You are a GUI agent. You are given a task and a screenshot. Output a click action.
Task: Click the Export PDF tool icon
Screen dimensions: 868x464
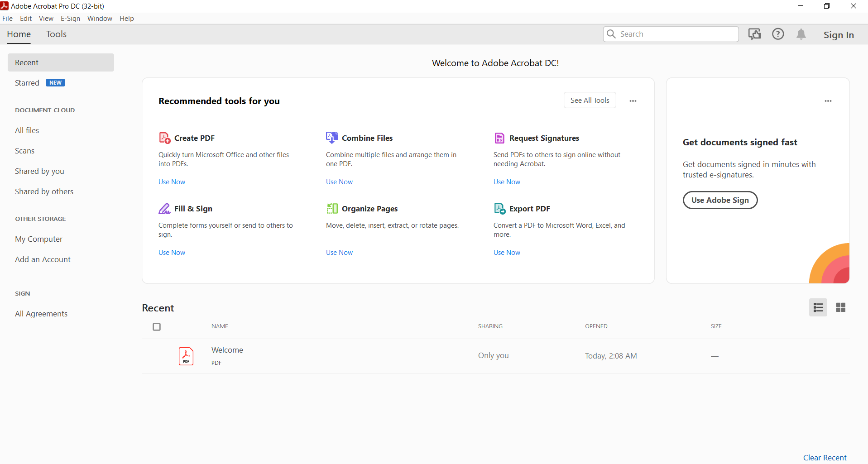pos(499,208)
